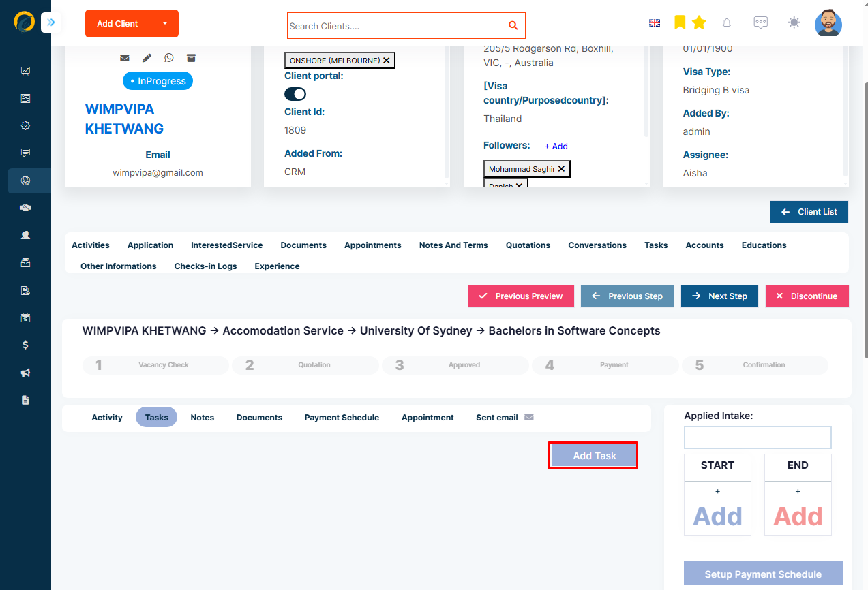Open the Payment Schedule sub-tab

[342, 418]
